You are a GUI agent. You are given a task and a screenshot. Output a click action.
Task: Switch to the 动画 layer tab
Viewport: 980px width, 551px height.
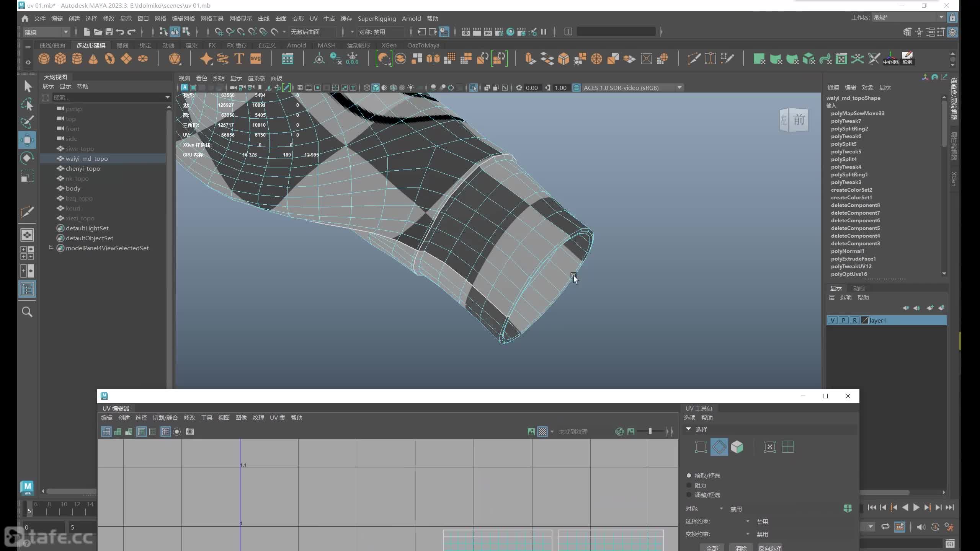[x=859, y=288]
